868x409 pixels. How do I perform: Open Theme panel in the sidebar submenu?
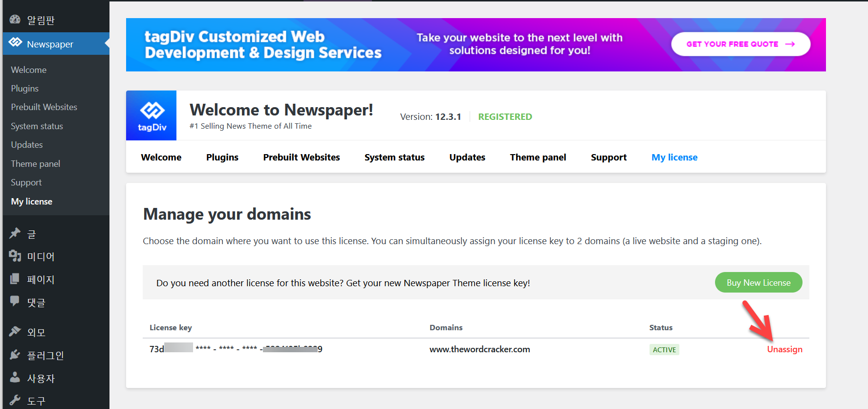36,164
